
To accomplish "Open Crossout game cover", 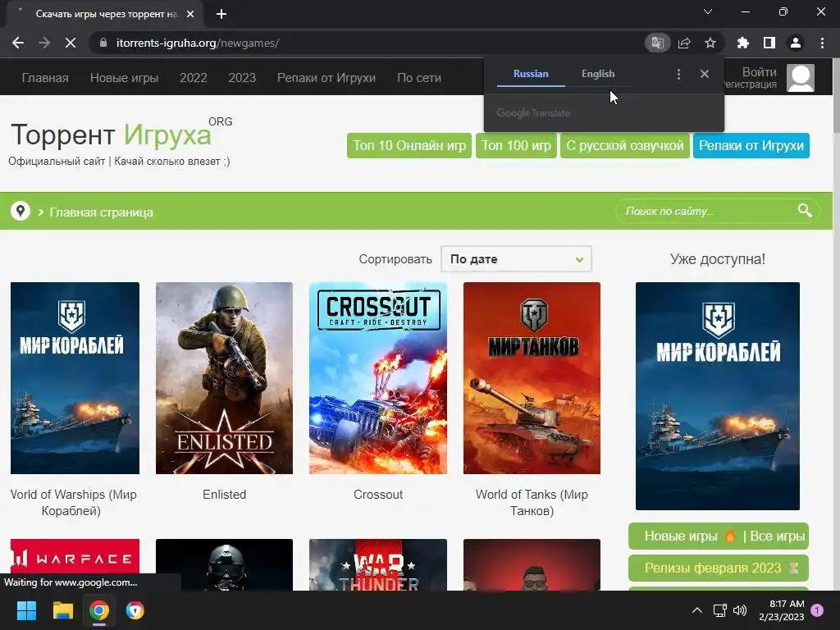I will [378, 378].
